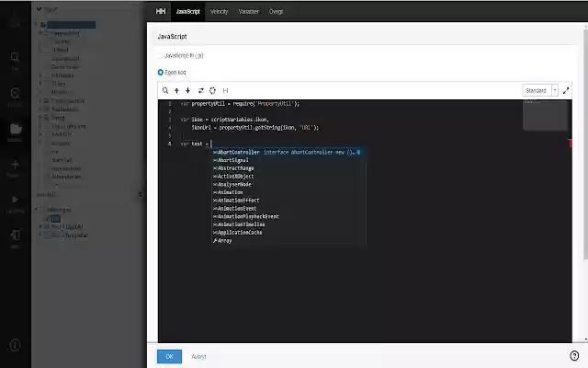The width and height of the screenshot is (588, 368).
Task: Click the play icon in left sidebar
Action: (15, 200)
